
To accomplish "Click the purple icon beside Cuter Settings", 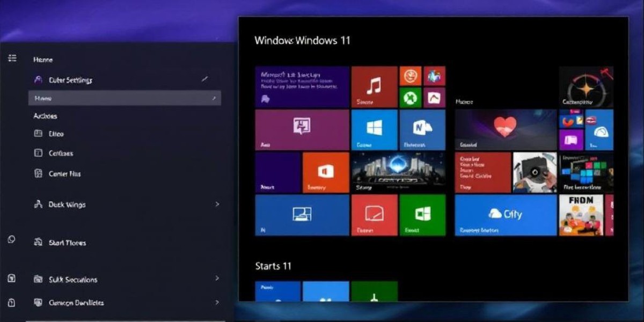I will pos(38,79).
